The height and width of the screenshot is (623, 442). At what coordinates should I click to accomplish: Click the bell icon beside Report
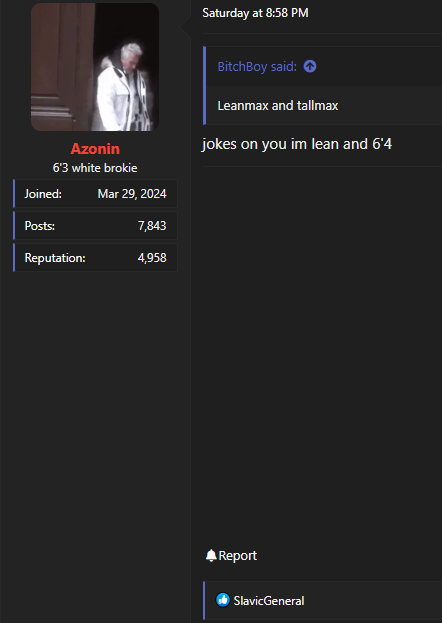pyautogui.click(x=211, y=555)
